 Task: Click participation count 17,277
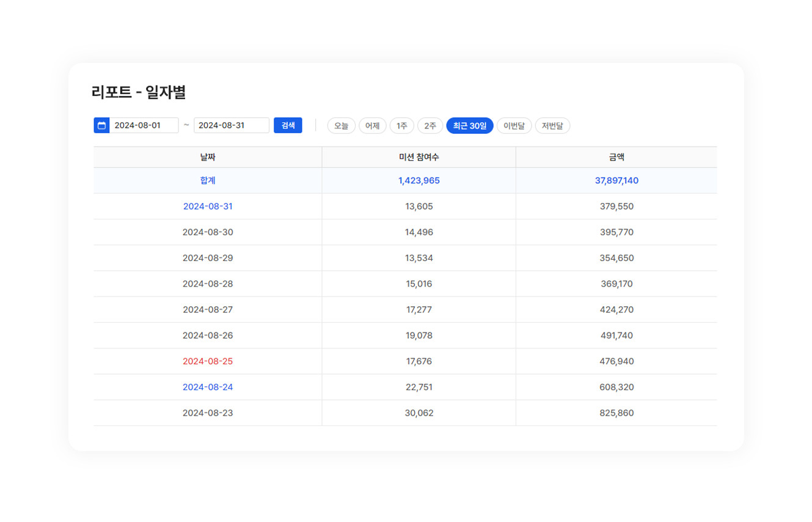[x=419, y=309]
